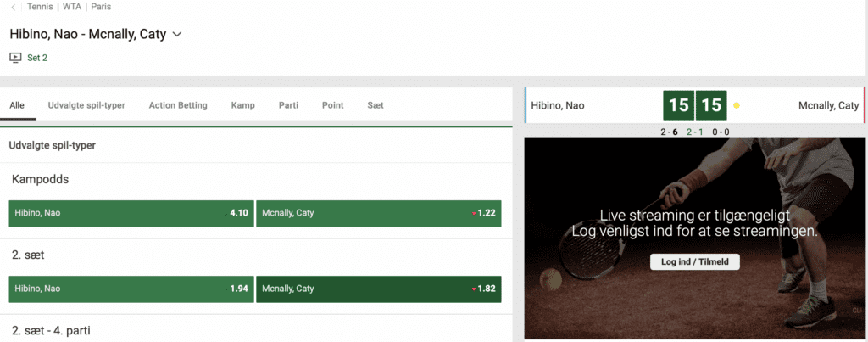Viewport: 868px width, 342px height.
Task: Click the 15-15 scoreboard display
Action: pos(694,106)
